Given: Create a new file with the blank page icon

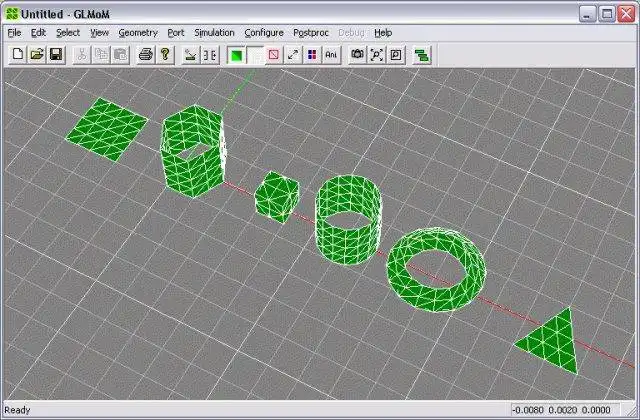Looking at the screenshot, I should (x=18, y=55).
